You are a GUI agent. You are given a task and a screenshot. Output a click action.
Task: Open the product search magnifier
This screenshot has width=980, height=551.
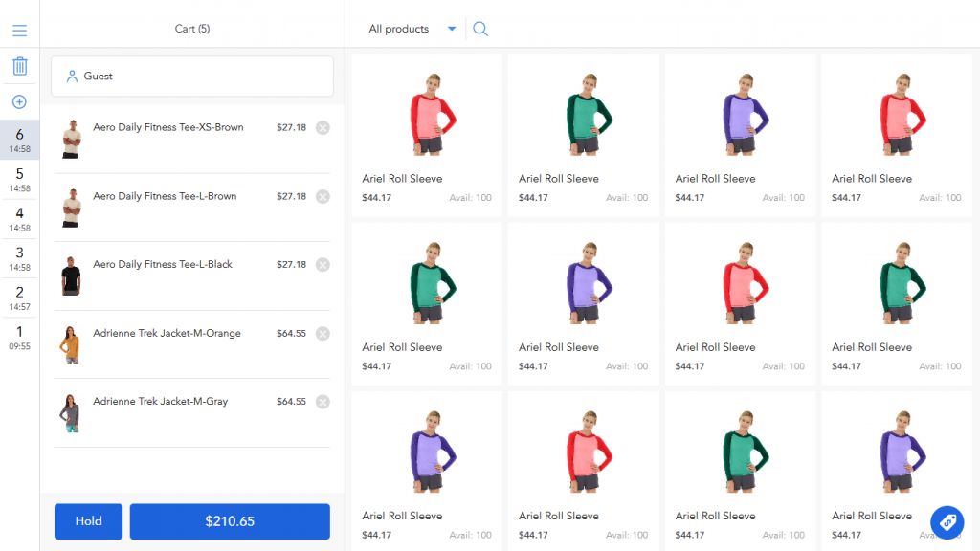[480, 29]
